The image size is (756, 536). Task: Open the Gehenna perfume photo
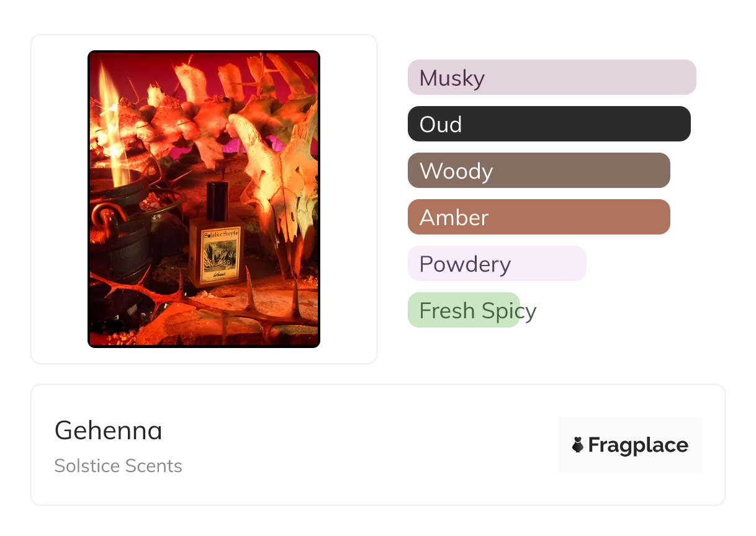click(204, 199)
